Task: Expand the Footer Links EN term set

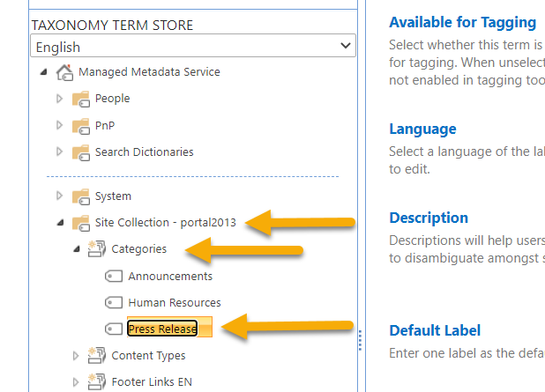Action: pyautogui.click(x=77, y=382)
